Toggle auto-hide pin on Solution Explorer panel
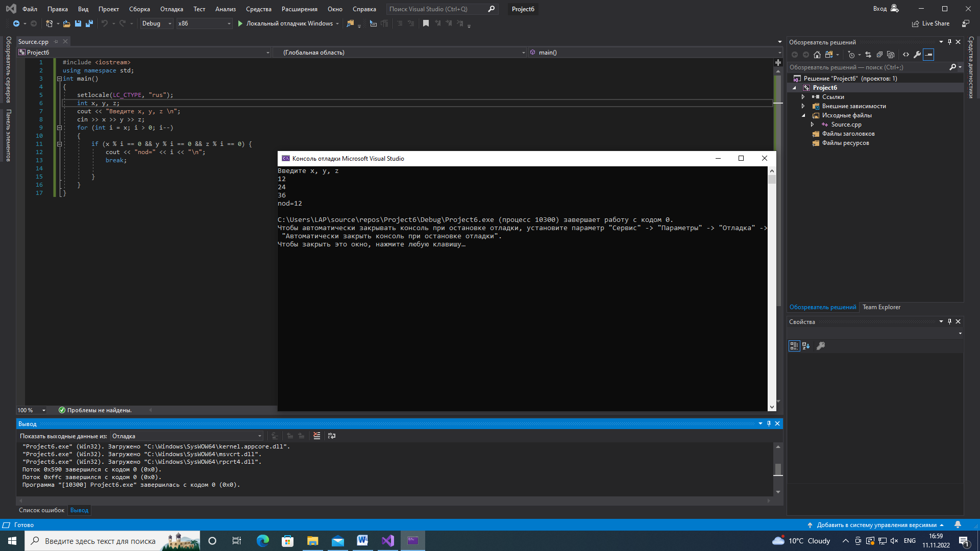This screenshot has height=551, width=980. tap(949, 42)
